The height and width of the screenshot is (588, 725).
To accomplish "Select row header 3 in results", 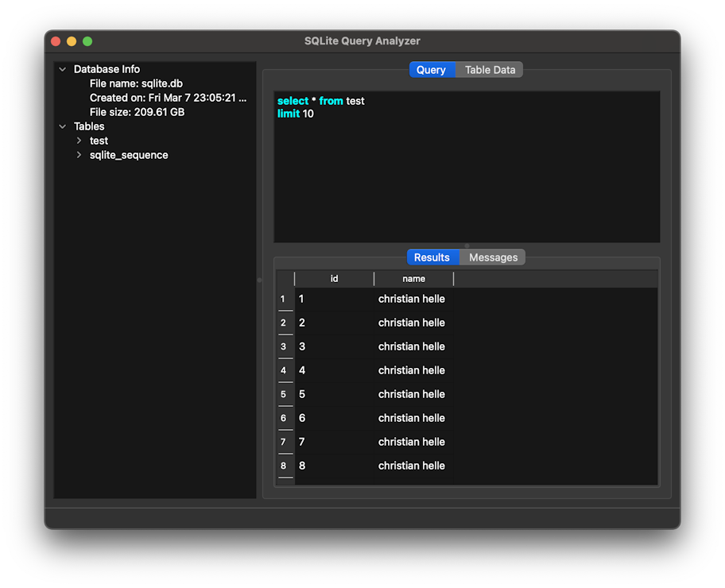I will [285, 346].
